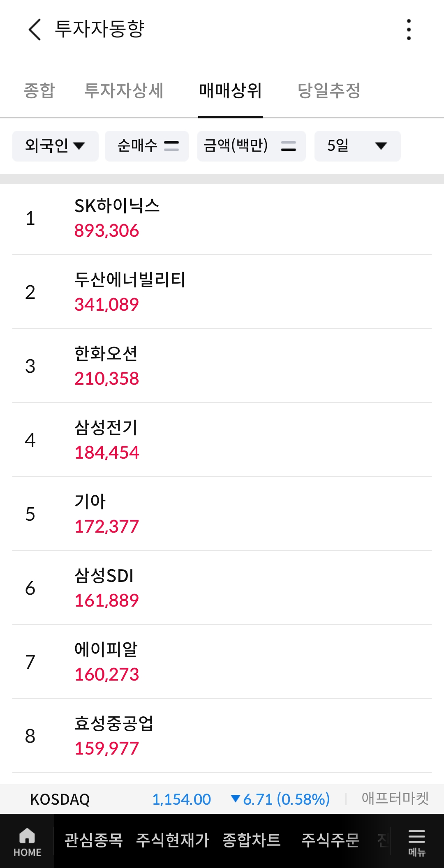
Task: Switch to the 종합 tab
Action: pyautogui.click(x=39, y=90)
